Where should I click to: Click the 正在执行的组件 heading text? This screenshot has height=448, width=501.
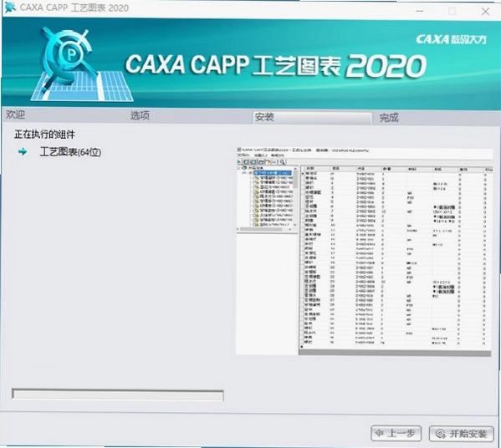(x=44, y=135)
